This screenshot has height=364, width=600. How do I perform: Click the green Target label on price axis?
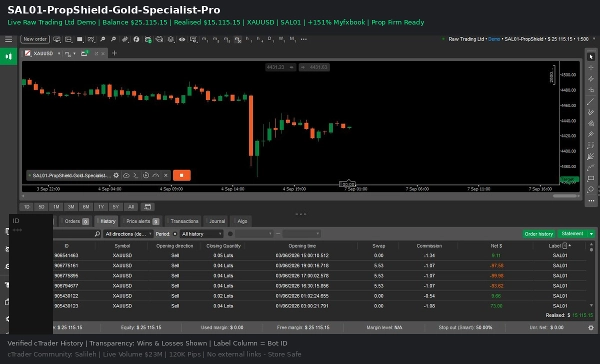tap(569, 179)
